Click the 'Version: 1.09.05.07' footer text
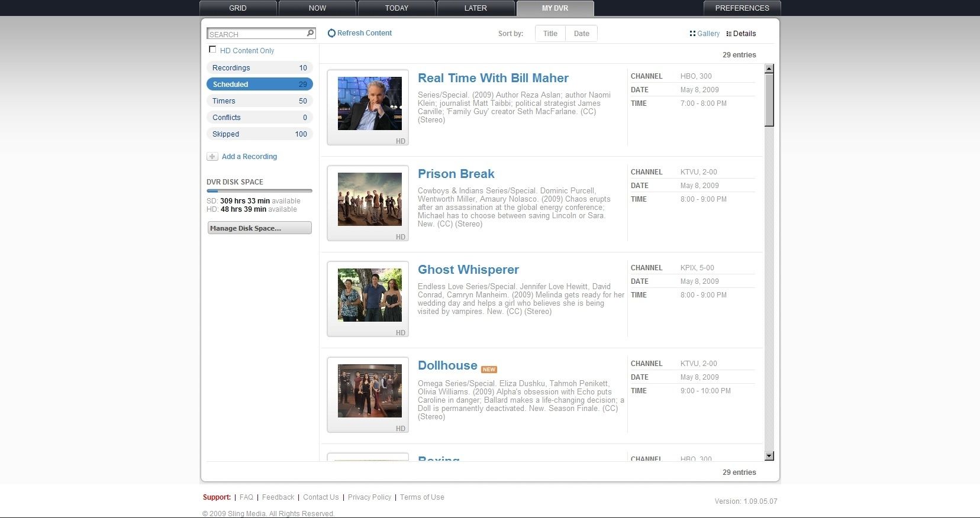980x518 pixels. pos(746,501)
